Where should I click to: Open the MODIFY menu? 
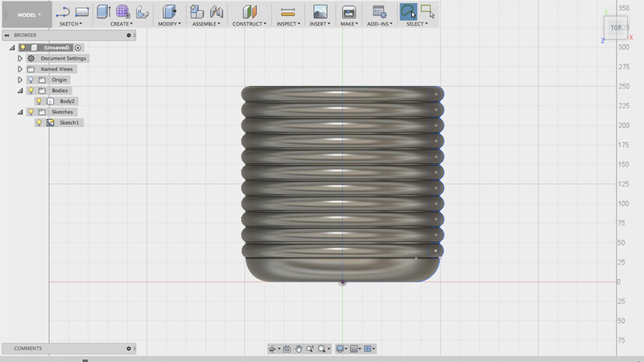pos(170,24)
